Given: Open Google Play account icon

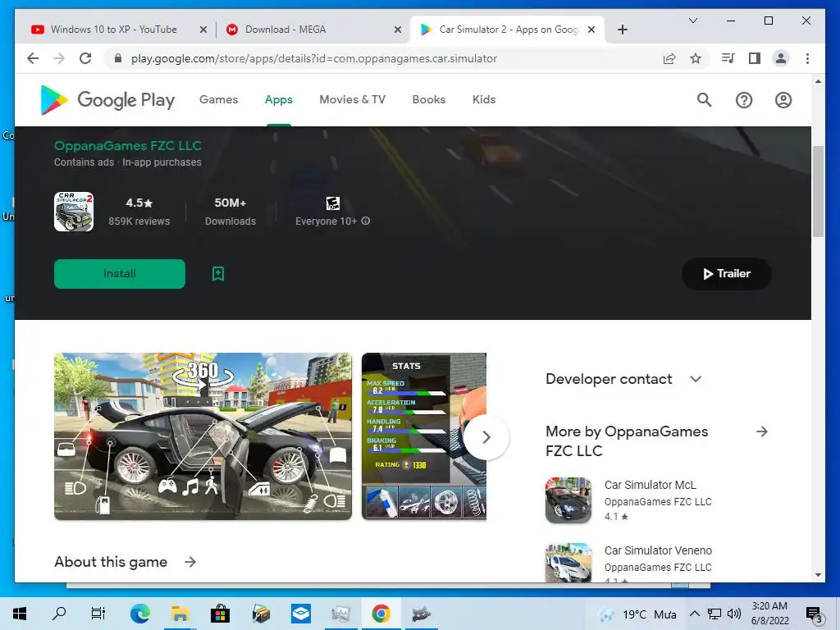Looking at the screenshot, I should coord(783,99).
